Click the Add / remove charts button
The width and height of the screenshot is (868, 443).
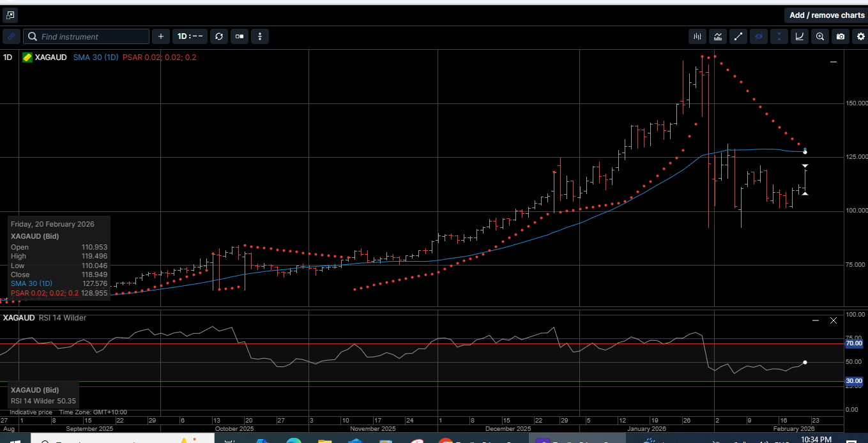(826, 15)
